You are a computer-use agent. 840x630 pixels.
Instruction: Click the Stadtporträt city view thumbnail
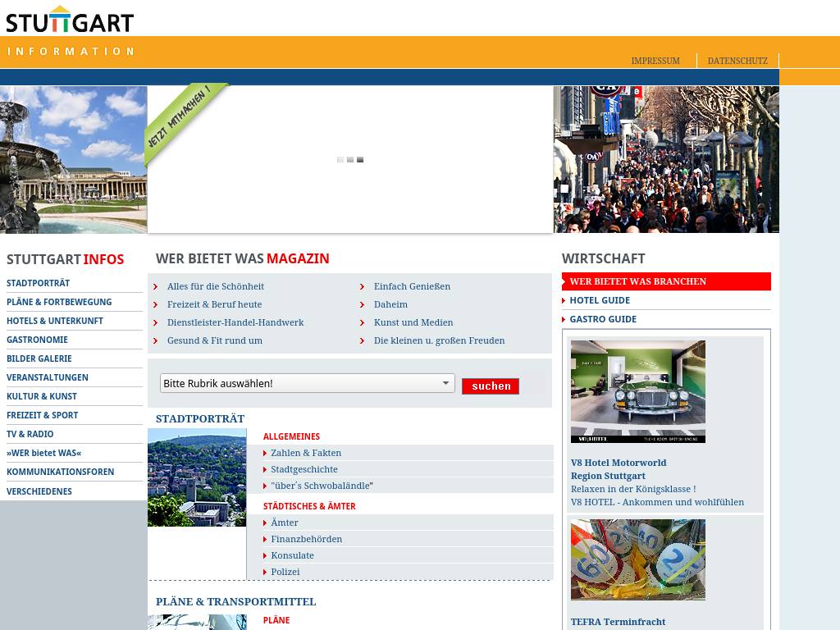(x=197, y=477)
